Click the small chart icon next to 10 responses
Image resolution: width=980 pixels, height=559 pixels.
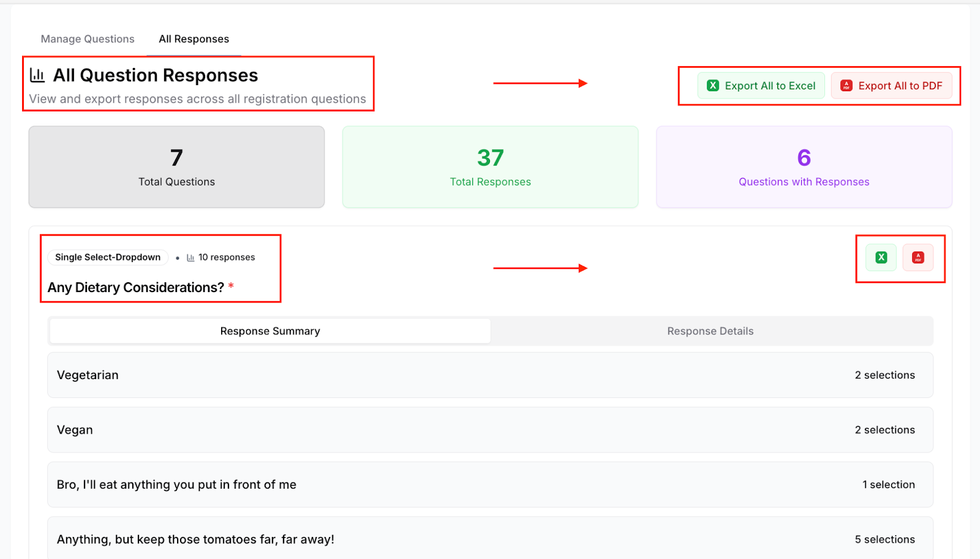190,258
